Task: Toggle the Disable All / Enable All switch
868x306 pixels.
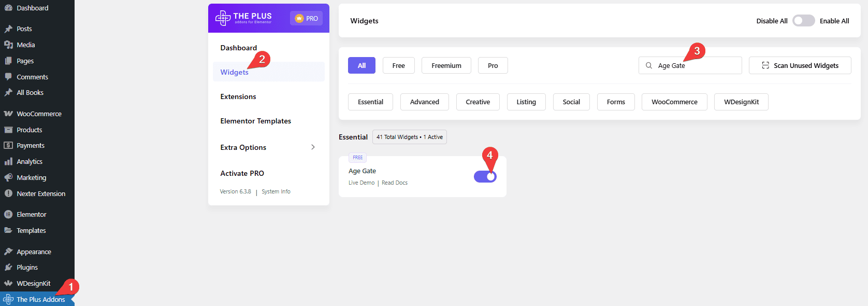Action: click(x=803, y=21)
